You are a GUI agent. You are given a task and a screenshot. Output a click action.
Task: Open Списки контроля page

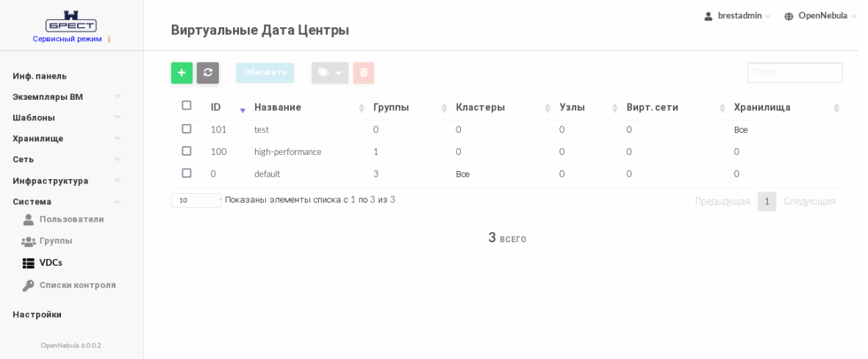click(77, 286)
